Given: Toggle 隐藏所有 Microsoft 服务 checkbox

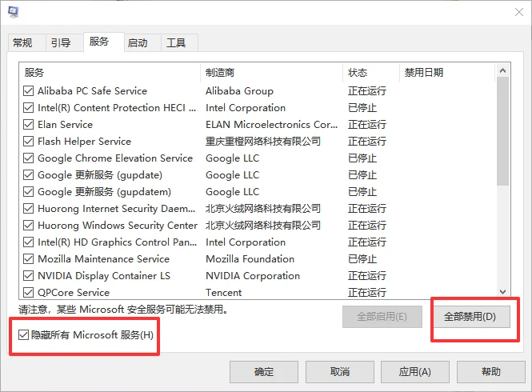Looking at the screenshot, I should pos(23,335).
